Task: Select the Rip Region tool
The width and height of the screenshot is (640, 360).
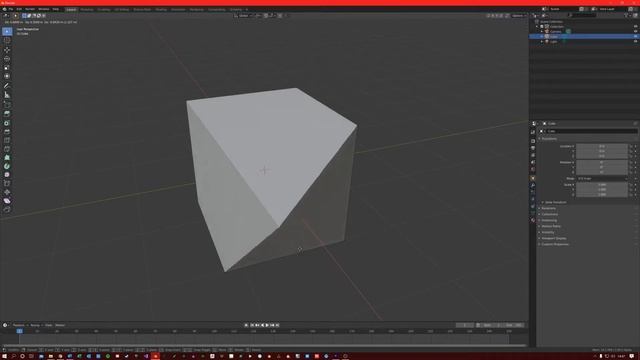Action: coord(7,209)
